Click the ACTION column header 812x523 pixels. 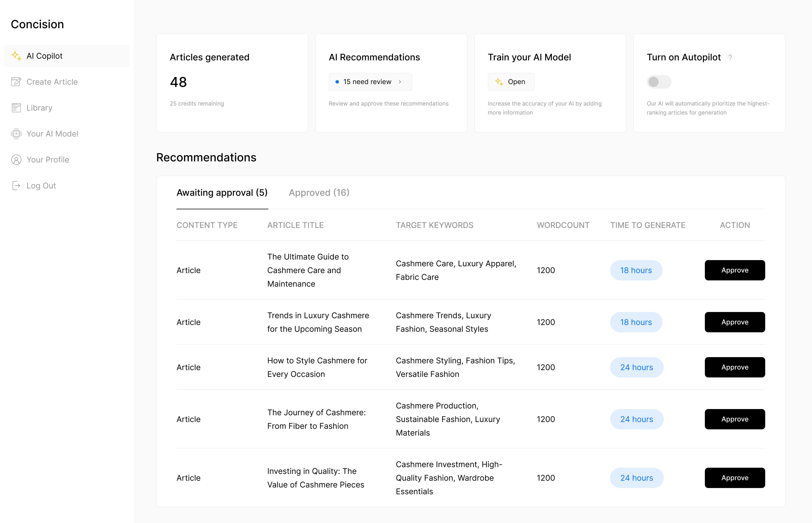point(735,225)
